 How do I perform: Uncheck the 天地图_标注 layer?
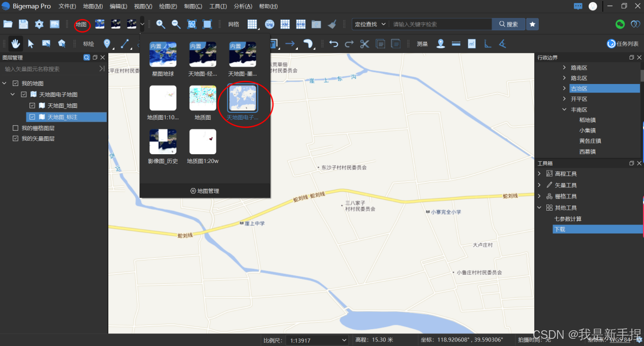[33, 117]
